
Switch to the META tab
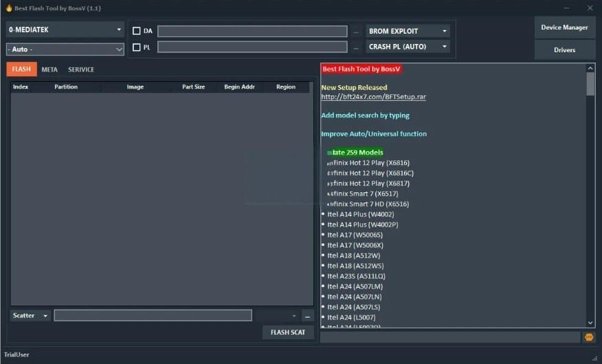(49, 69)
